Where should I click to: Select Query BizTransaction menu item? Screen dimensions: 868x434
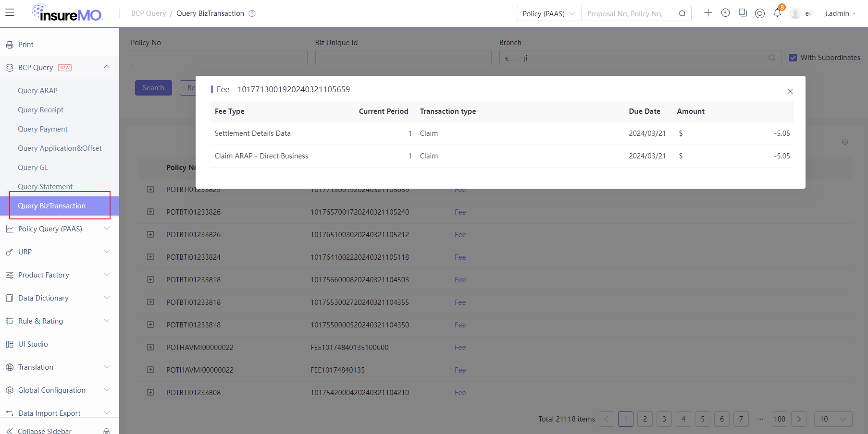[59, 206]
